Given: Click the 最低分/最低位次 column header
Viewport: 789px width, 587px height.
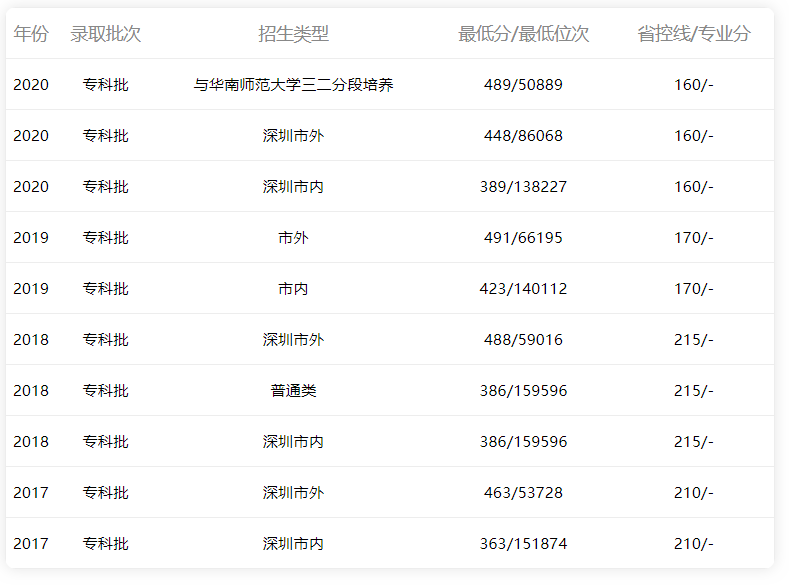Looking at the screenshot, I should 523,34.
